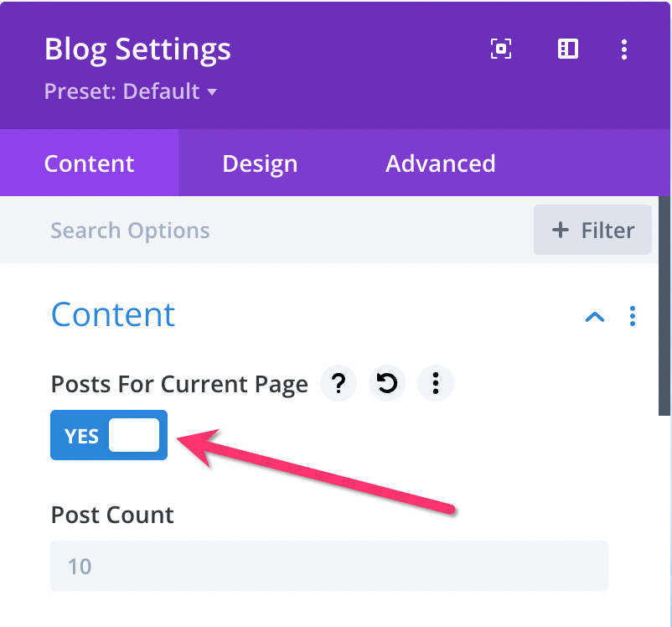Open Blog Settings header three-dot menu

pos(624,49)
